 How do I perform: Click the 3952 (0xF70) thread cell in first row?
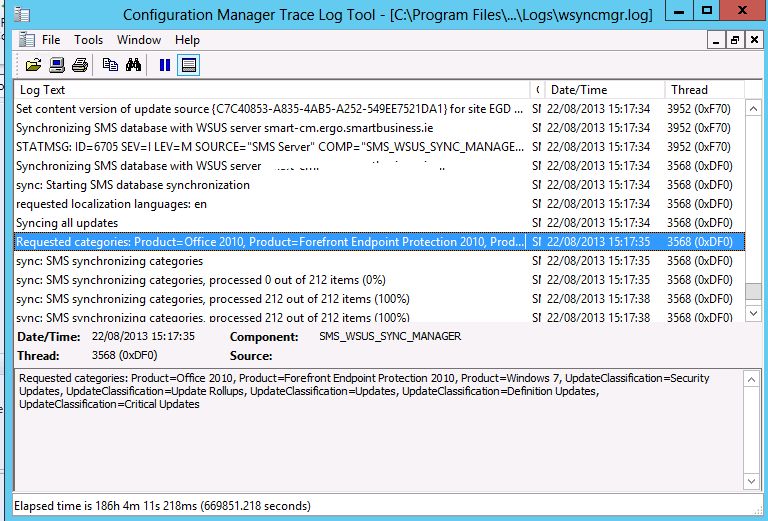[x=698, y=109]
